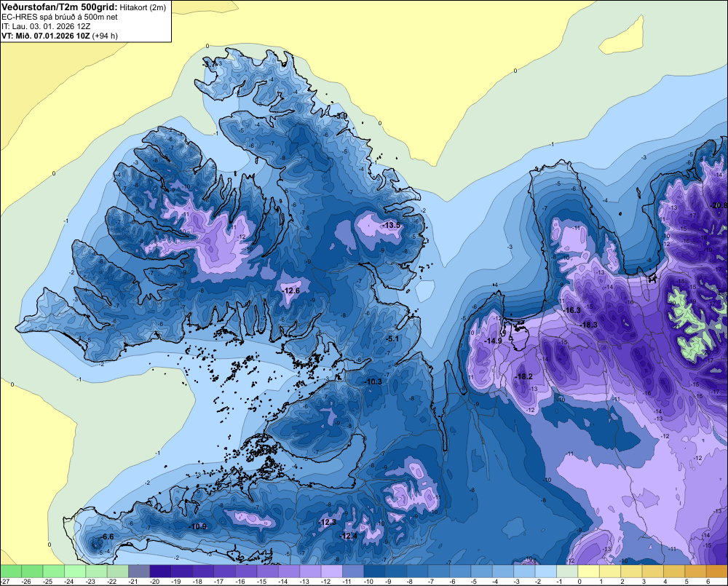Click the -13.5 temperature value on the map
The image size is (728, 586).
(x=391, y=225)
